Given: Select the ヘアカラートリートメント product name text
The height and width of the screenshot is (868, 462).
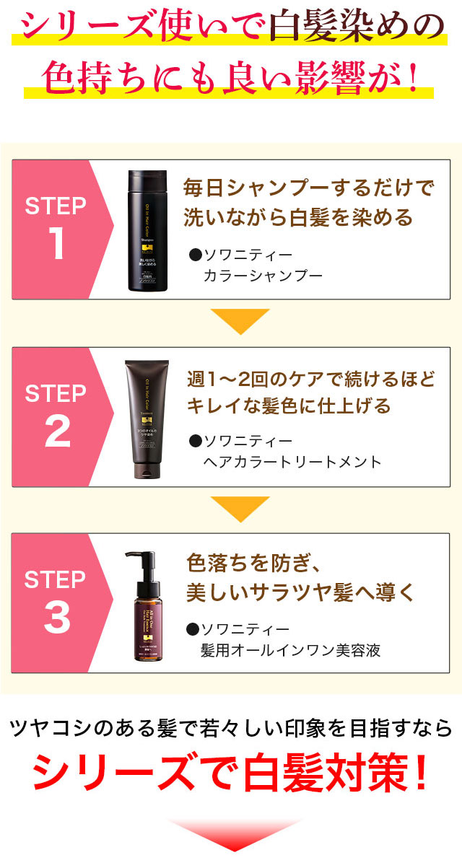Looking at the screenshot, I should [x=292, y=462].
